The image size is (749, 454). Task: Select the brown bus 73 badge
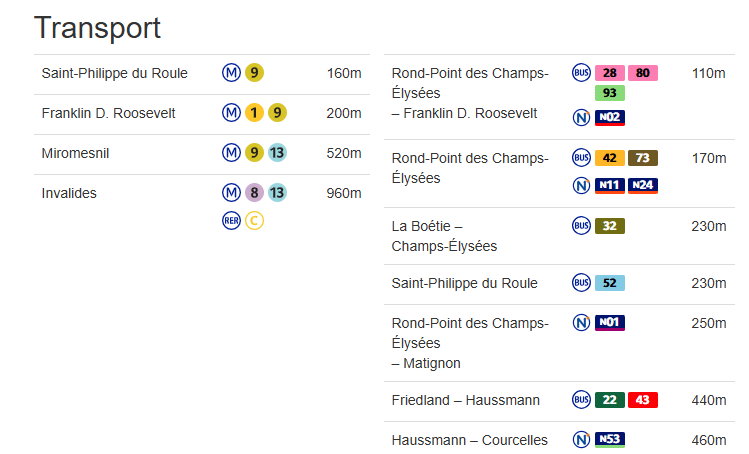click(642, 158)
